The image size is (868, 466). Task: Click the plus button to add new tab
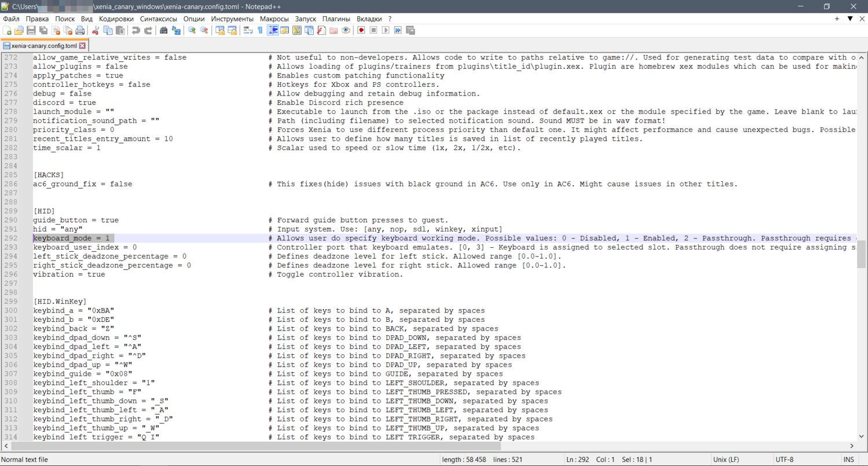pyautogui.click(x=837, y=19)
